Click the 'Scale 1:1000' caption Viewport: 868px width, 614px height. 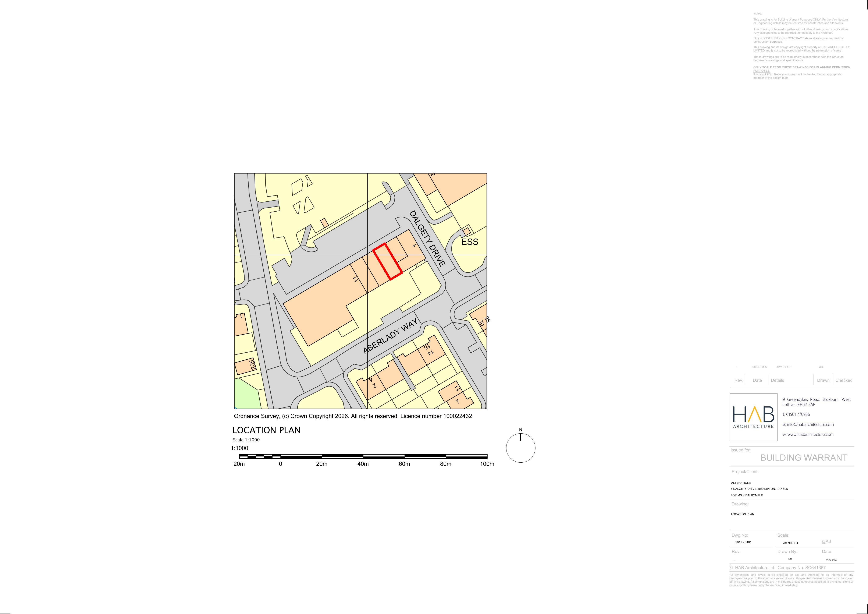pos(246,440)
